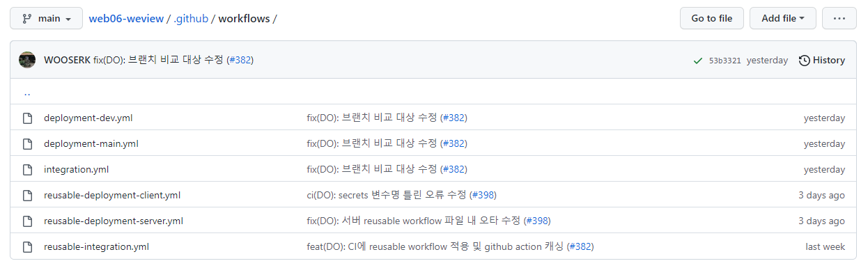Open #398 link in reusable-deployment-client.yml row
Screen dimensions: 868x268
pos(483,195)
